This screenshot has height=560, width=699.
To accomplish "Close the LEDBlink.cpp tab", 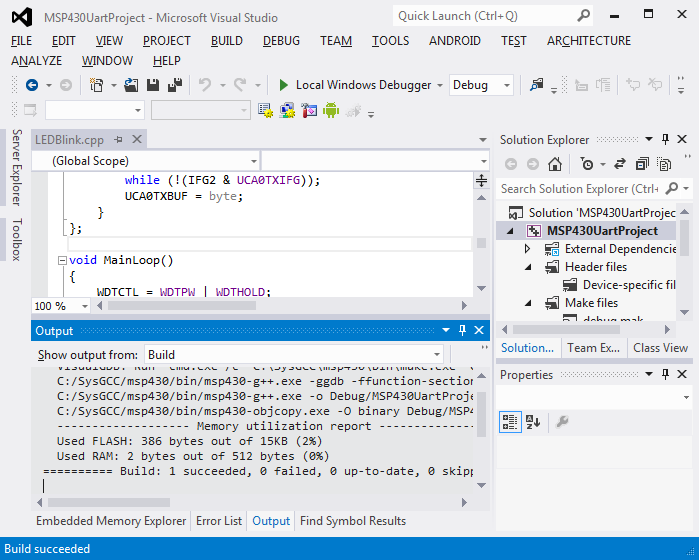I will pos(137,140).
